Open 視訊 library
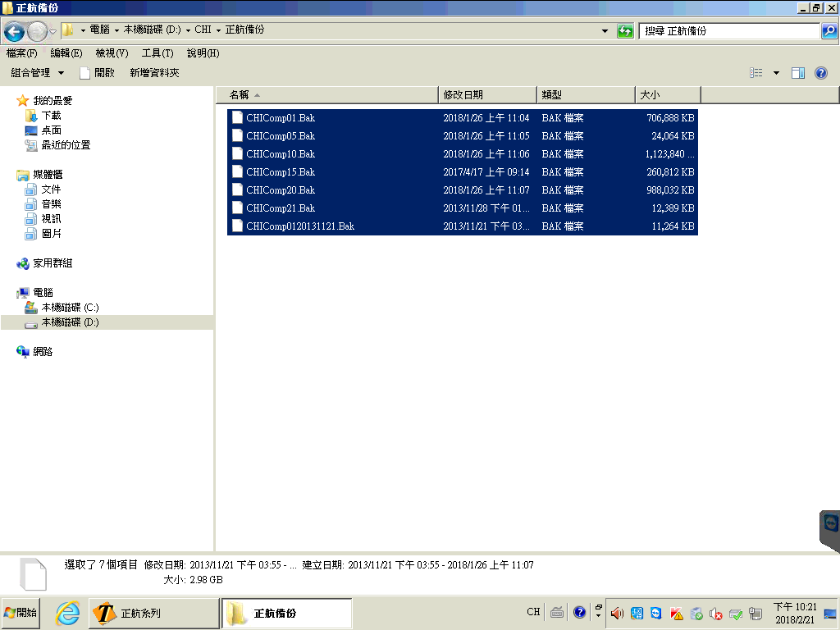The width and height of the screenshot is (840, 630). pos(52,218)
